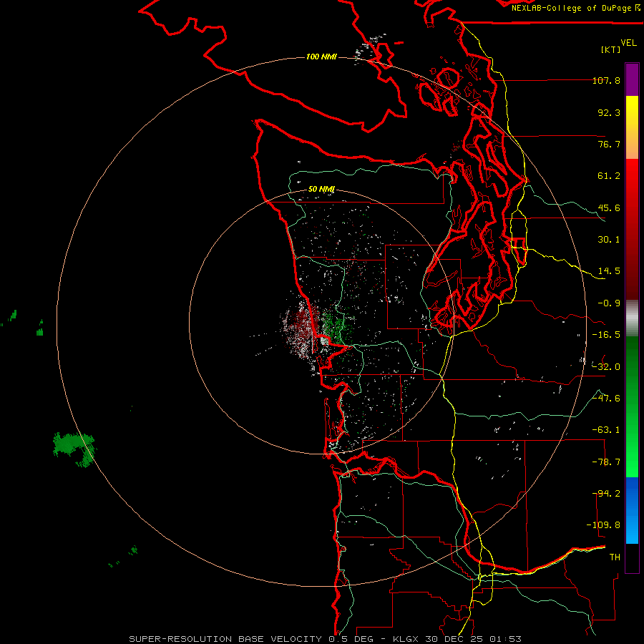Click the KLGX 30 DEC 25 01:53 timestamp
The height and width of the screenshot is (644, 644).
[x=457, y=639]
